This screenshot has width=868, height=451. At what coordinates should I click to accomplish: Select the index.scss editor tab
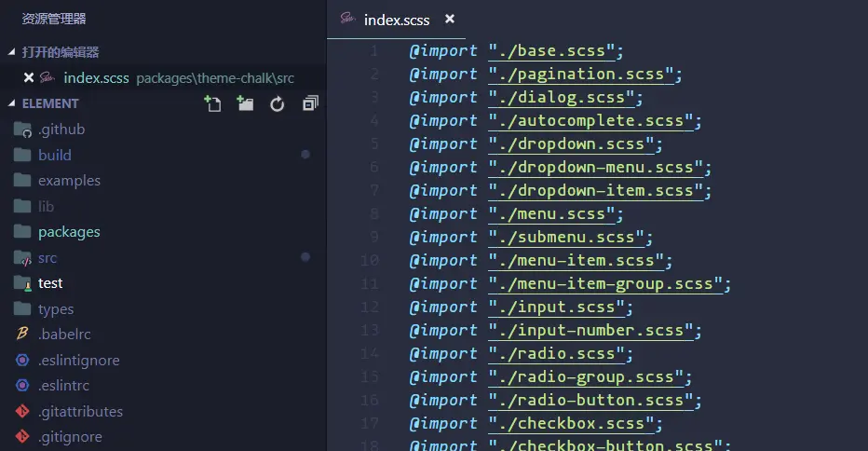(397, 20)
